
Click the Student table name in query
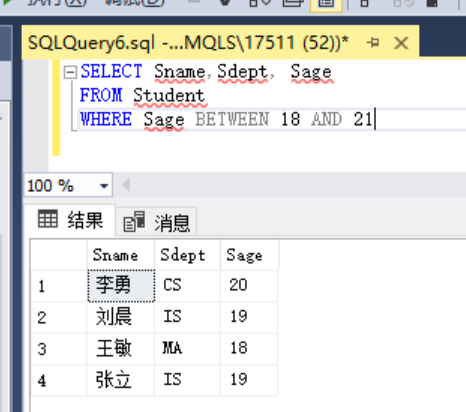pyautogui.click(x=169, y=95)
